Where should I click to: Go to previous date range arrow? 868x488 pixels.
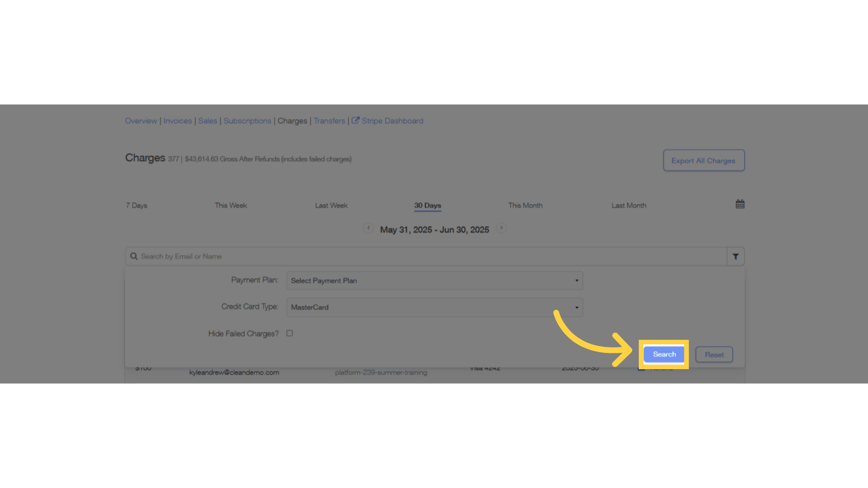tap(368, 228)
